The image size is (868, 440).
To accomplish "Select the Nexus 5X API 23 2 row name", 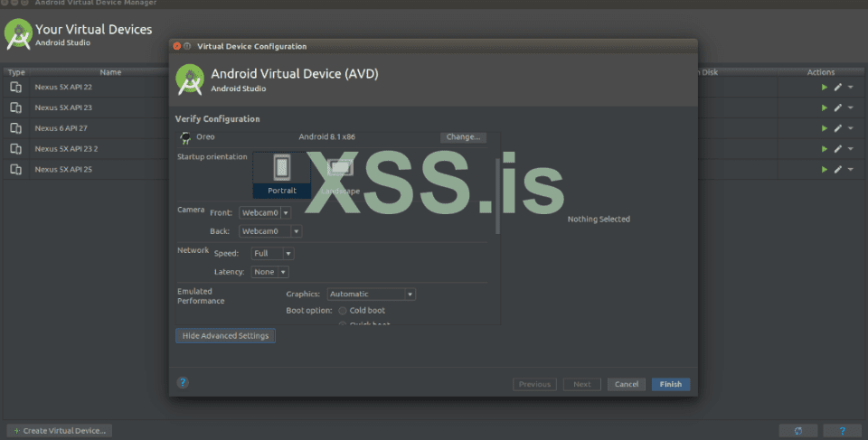I will coord(66,149).
